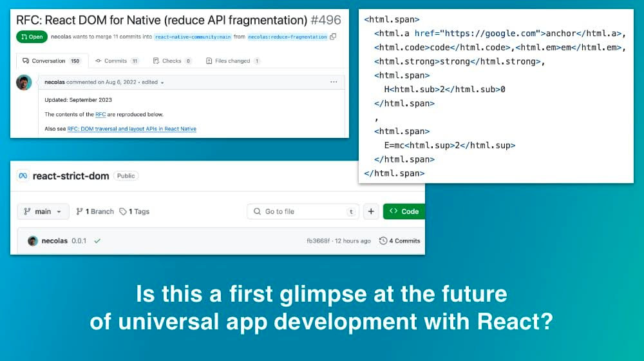Follow the RFC link in comment
The image size is (644, 361).
[100, 114]
